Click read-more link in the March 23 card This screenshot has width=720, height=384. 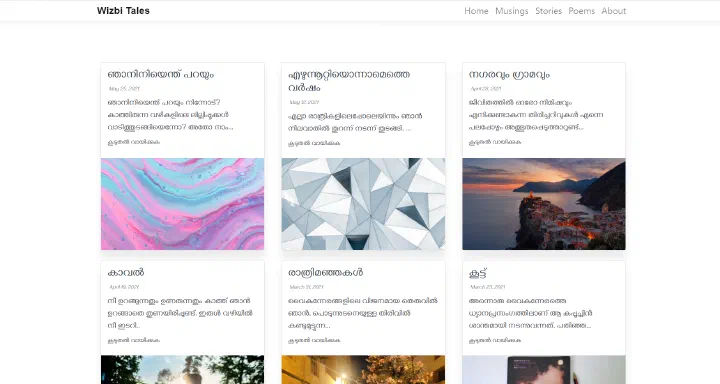(495, 341)
